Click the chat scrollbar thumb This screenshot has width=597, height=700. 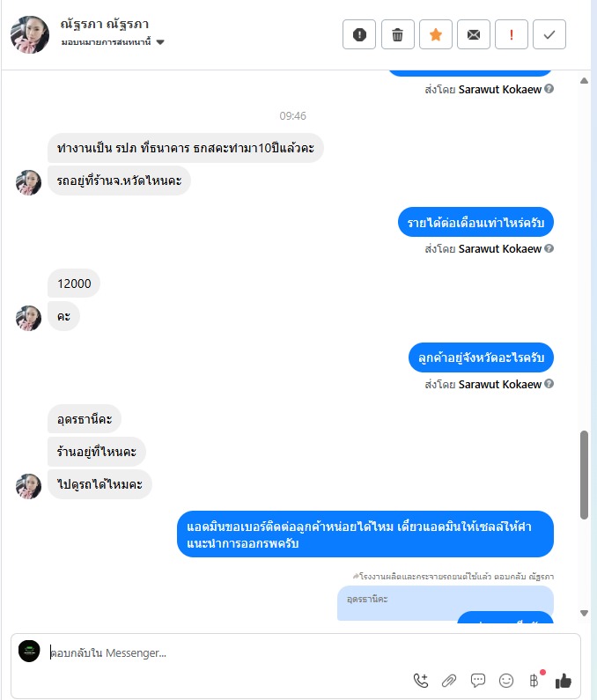(584, 475)
